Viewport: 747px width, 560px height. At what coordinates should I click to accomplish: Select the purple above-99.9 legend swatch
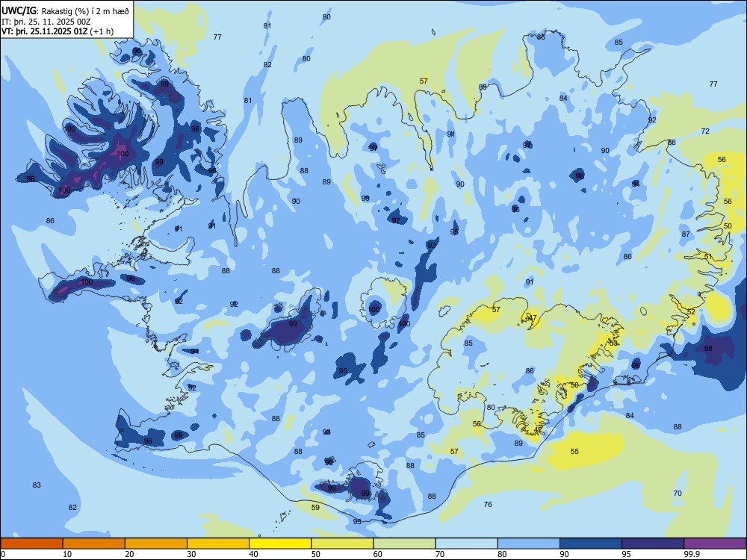pyautogui.click(x=715, y=544)
